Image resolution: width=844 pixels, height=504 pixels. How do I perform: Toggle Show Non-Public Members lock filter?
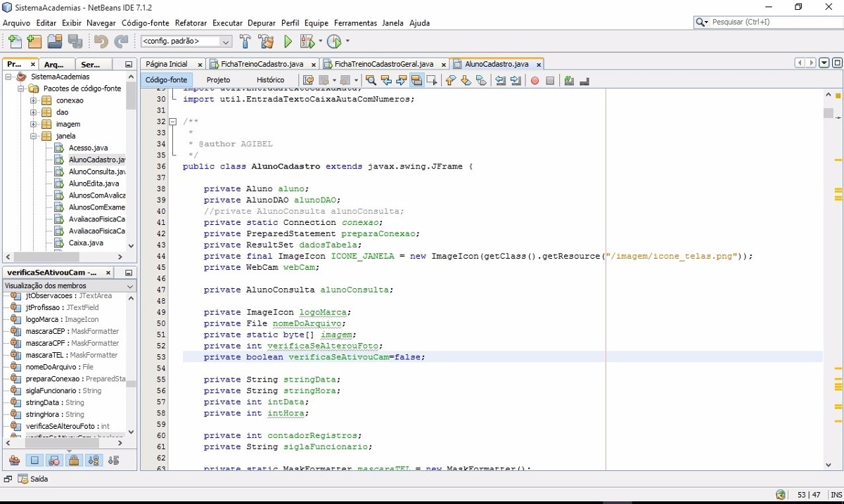[x=74, y=460]
